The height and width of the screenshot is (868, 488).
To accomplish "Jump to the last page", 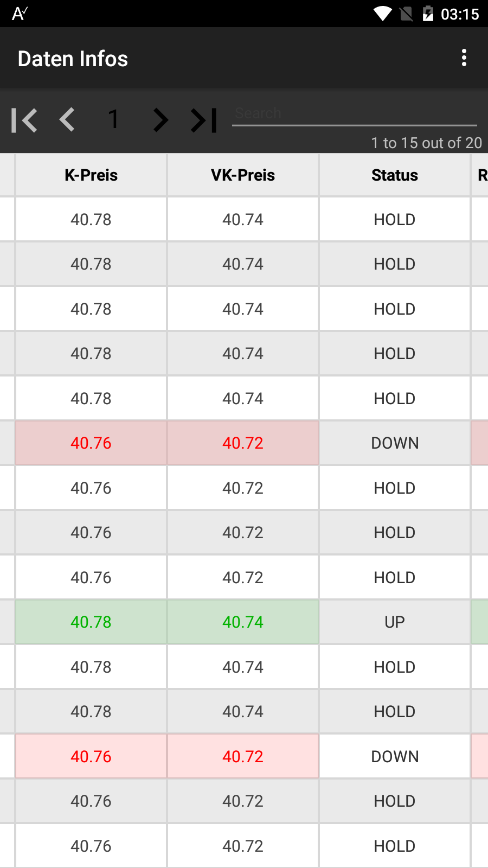I will pyautogui.click(x=204, y=120).
